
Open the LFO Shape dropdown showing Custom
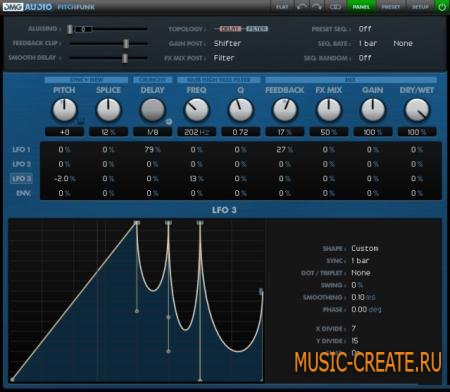[x=365, y=248]
